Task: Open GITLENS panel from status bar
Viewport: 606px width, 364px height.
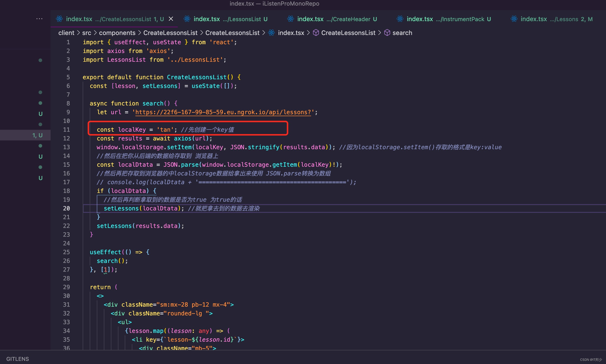Action: [18, 359]
